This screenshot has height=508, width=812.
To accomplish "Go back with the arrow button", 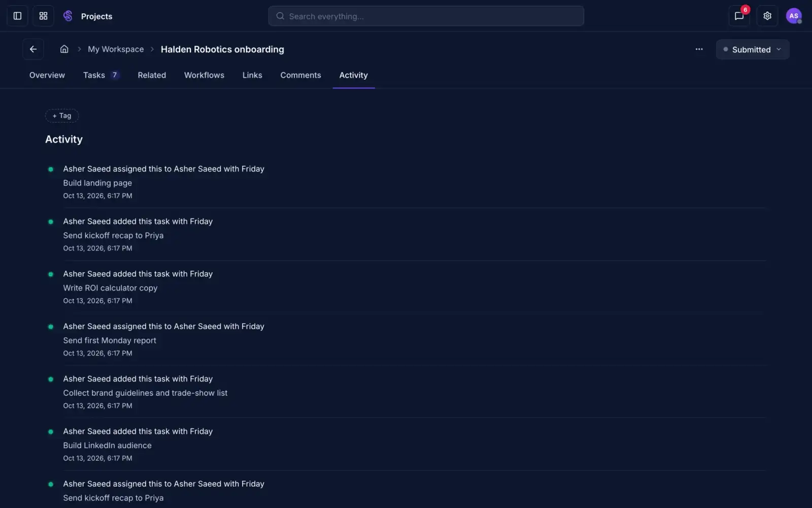I will click(33, 49).
